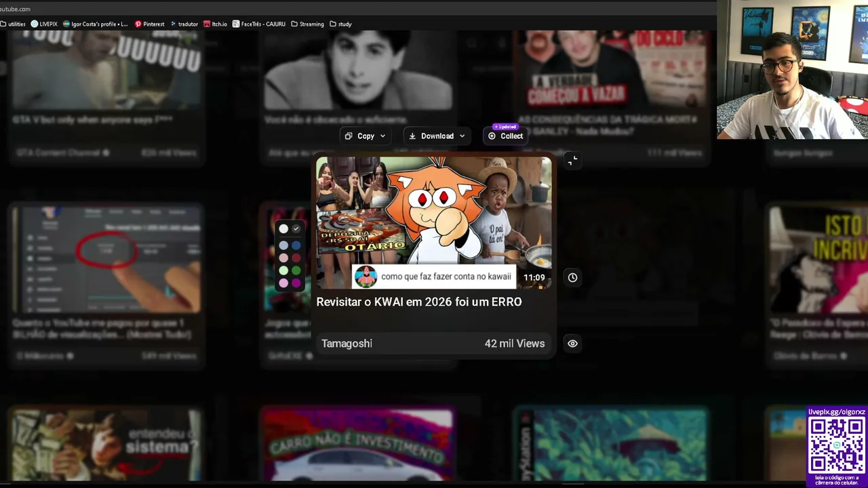The height and width of the screenshot is (488, 868).
Task: Expand the study bookmarks folder
Action: click(340, 24)
